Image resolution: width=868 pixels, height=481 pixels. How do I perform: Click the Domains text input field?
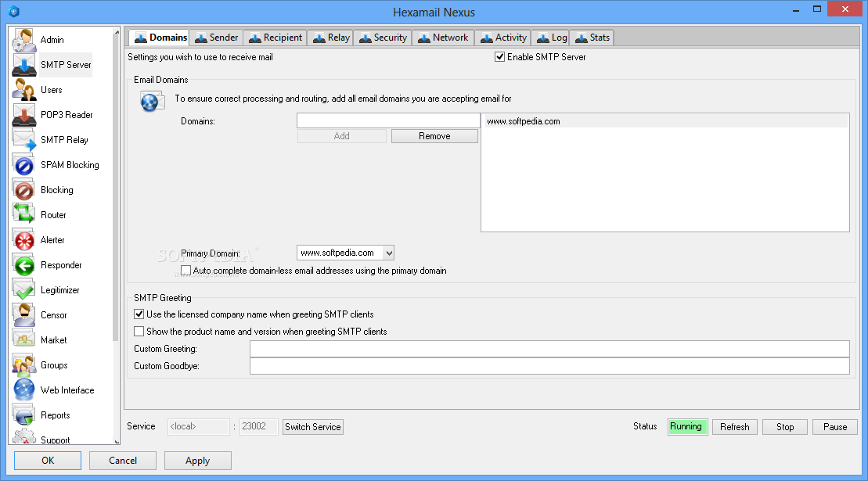[x=388, y=120]
